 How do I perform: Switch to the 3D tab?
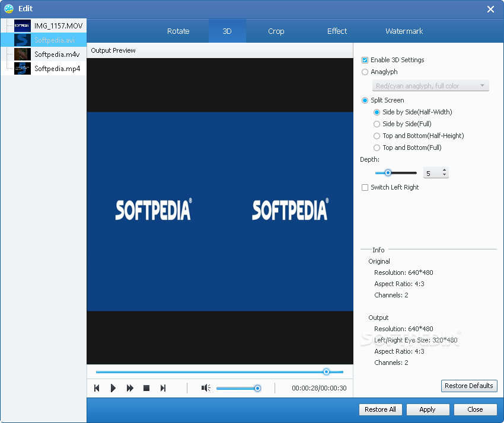(227, 31)
